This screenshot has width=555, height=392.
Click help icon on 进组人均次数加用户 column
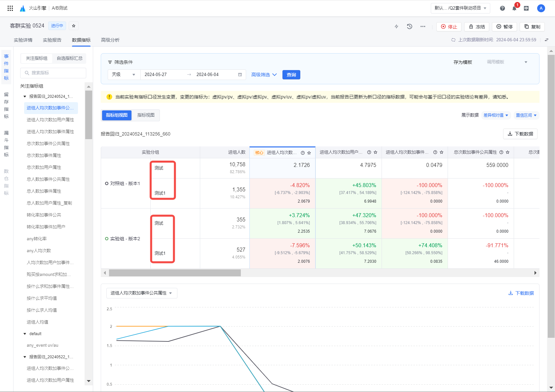pos(369,152)
